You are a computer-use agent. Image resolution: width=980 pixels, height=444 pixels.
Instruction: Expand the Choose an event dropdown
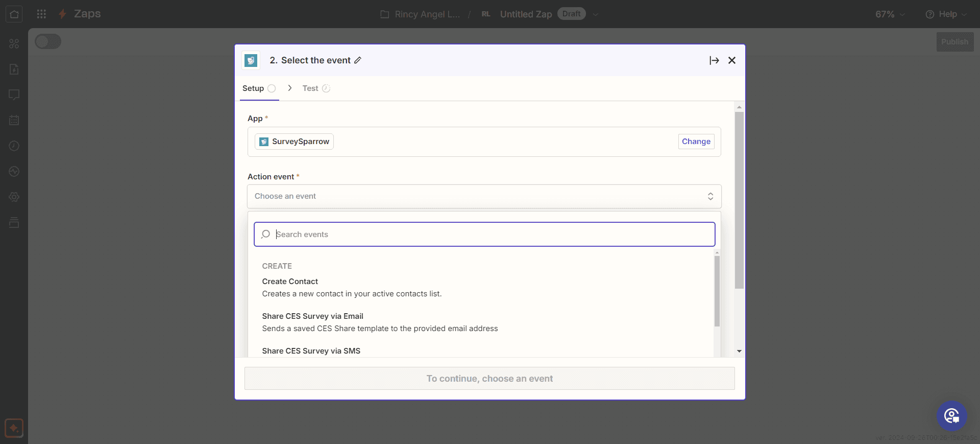coord(484,196)
